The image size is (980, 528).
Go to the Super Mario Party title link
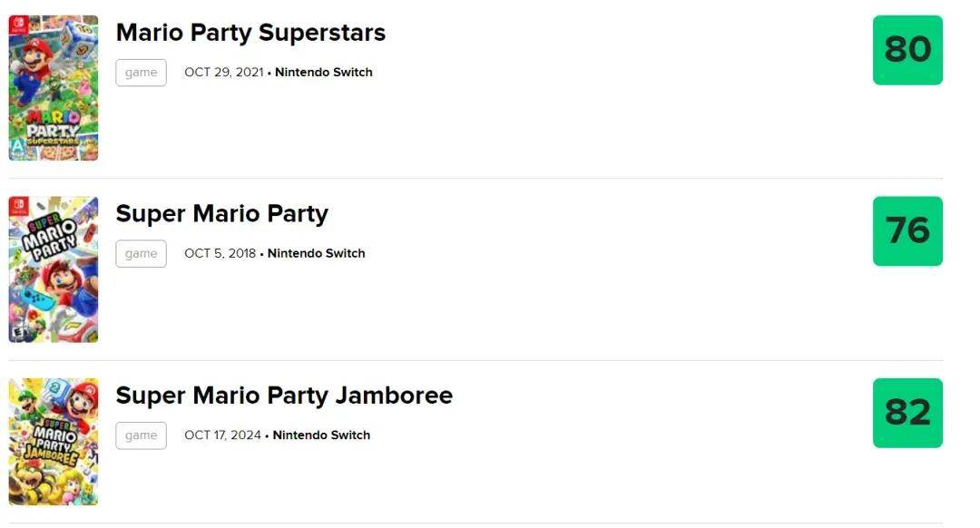pos(221,214)
